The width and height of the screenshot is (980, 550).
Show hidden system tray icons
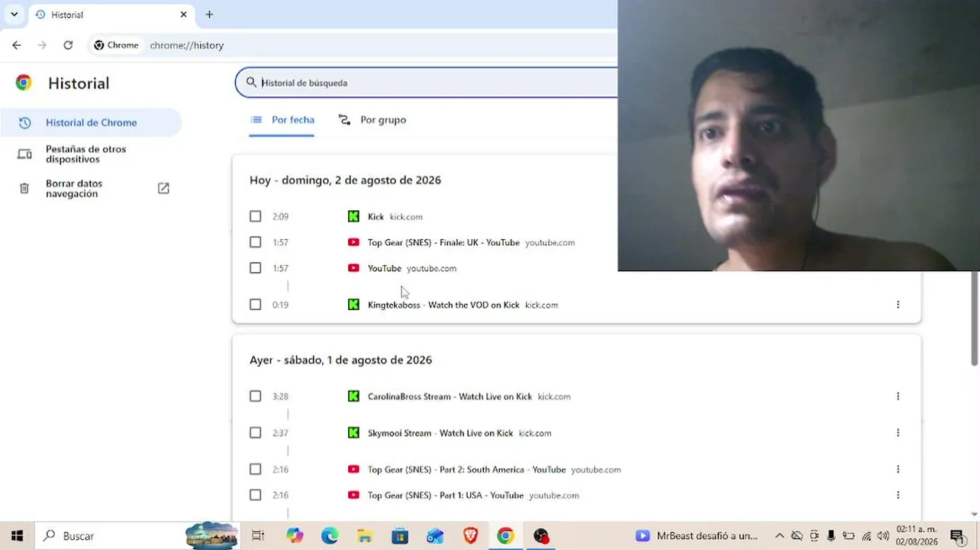point(779,536)
